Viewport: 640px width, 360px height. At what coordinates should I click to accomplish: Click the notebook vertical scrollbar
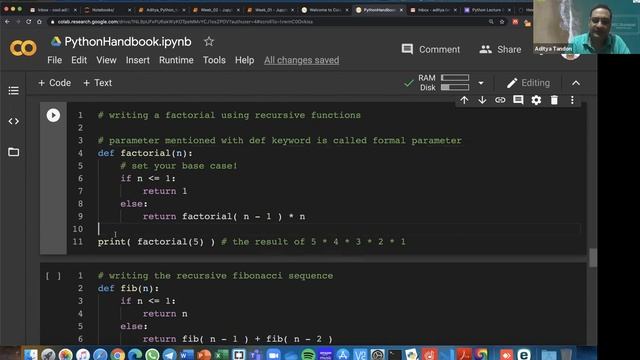coord(593,258)
